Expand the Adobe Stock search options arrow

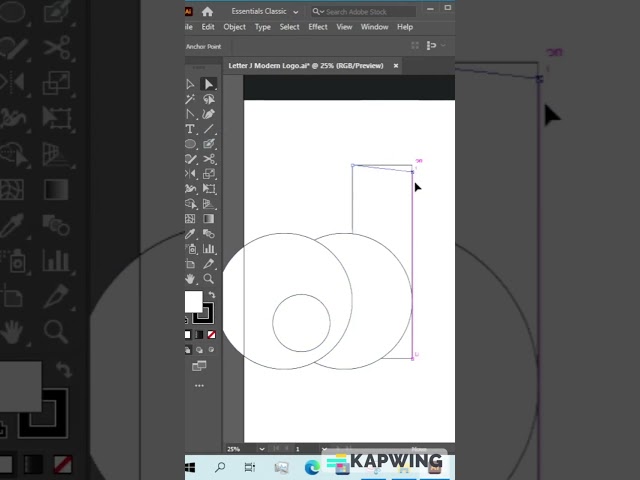322,11
